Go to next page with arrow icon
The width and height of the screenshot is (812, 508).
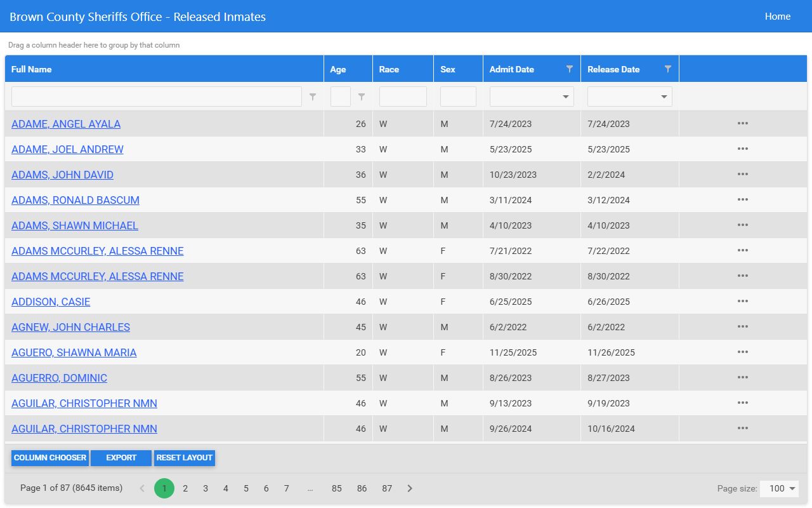tap(410, 488)
